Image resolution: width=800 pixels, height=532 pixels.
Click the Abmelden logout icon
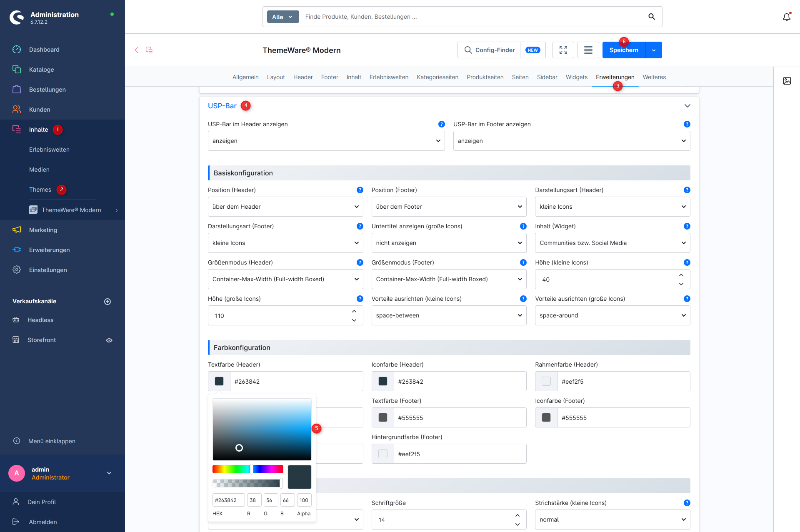[x=16, y=522]
